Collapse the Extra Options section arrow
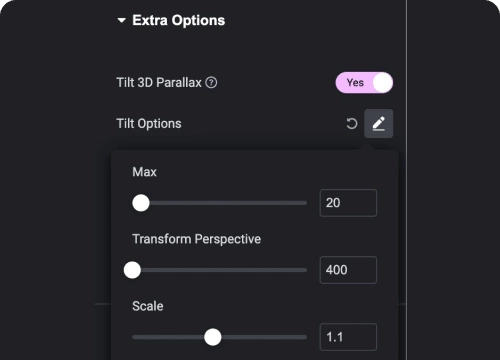Image resolution: width=500 pixels, height=360 pixels. pyautogui.click(x=122, y=21)
